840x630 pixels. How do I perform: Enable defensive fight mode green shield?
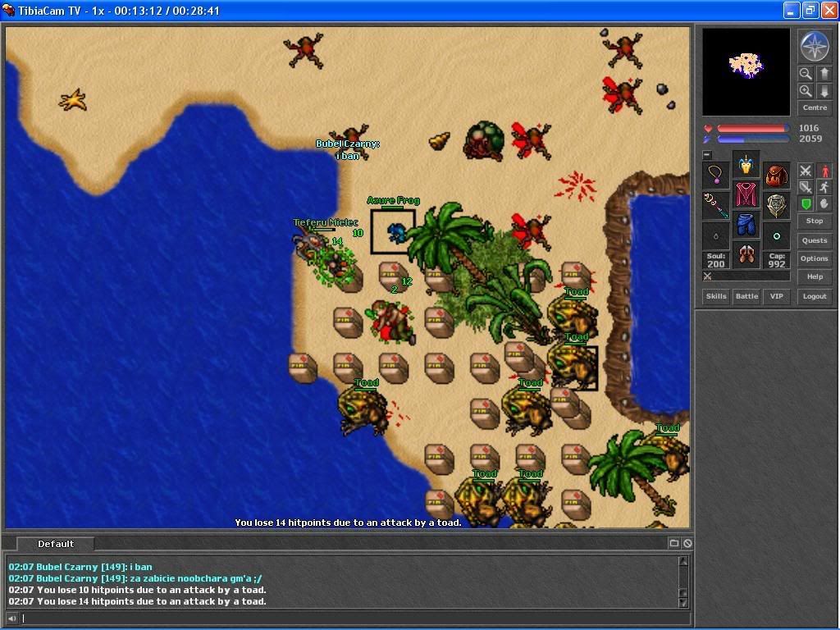806,203
